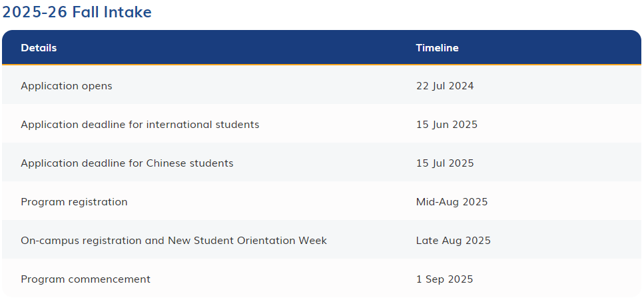The image size is (644, 300).
Task: Click New Student Orientation Week phrase
Action: 247,241
